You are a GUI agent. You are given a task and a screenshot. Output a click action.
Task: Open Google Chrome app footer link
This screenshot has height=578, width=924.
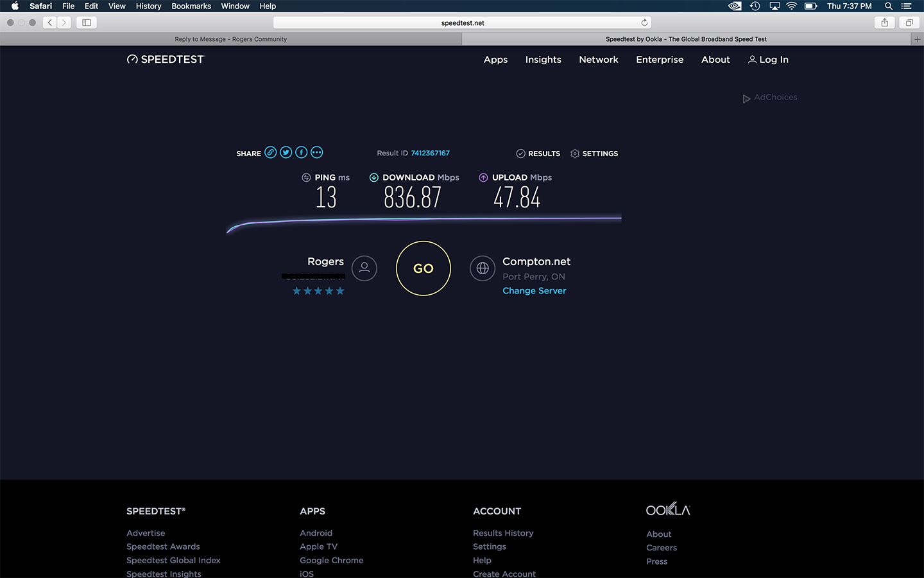coord(331,560)
